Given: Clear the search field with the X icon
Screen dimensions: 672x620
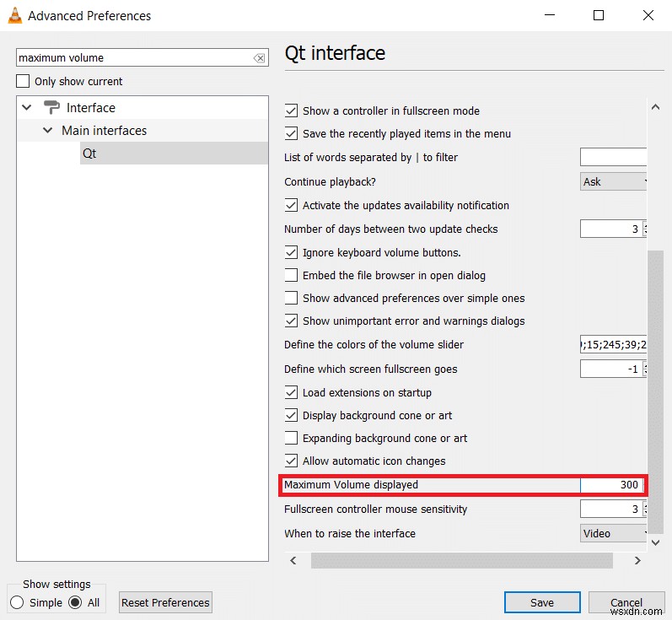Looking at the screenshot, I should 259,58.
